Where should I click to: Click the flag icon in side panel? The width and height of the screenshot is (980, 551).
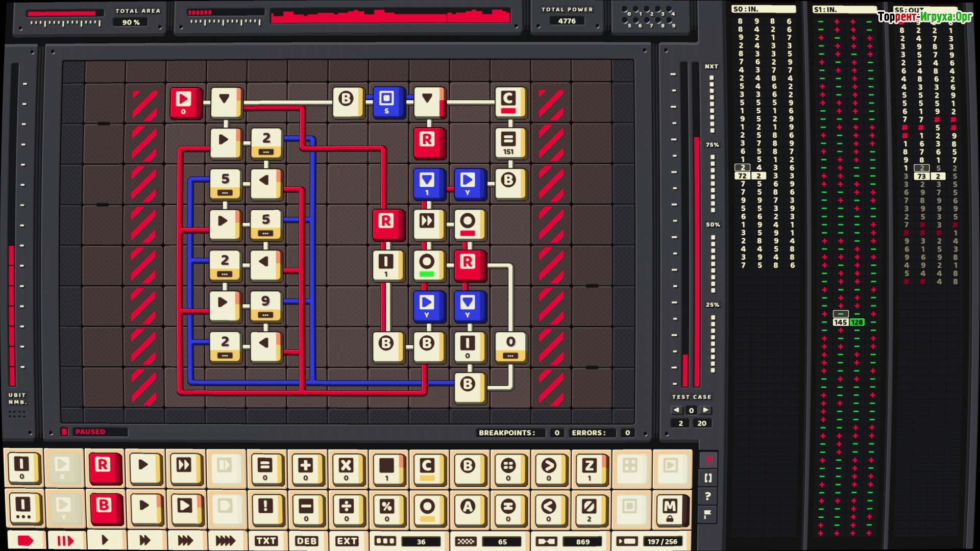(x=708, y=514)
